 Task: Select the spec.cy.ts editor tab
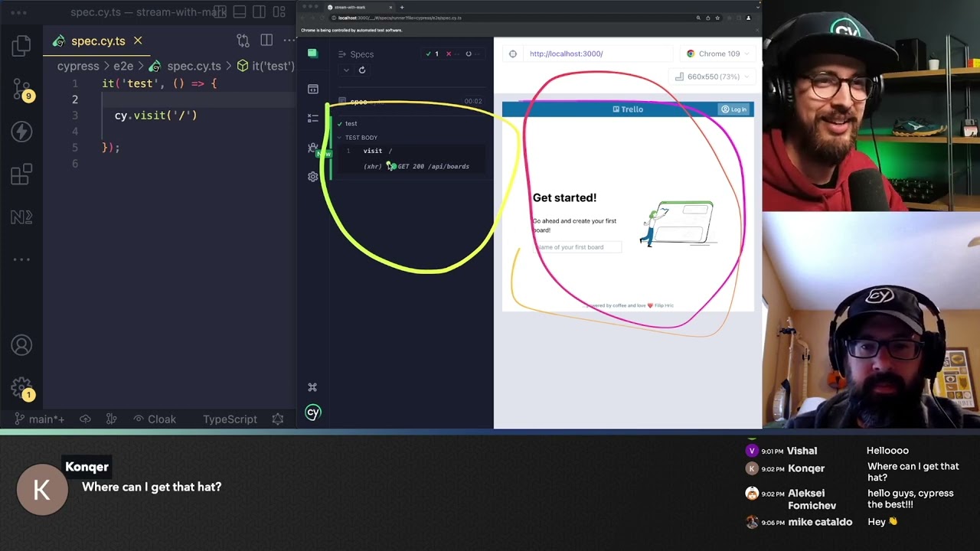click(x=97, y=41)
